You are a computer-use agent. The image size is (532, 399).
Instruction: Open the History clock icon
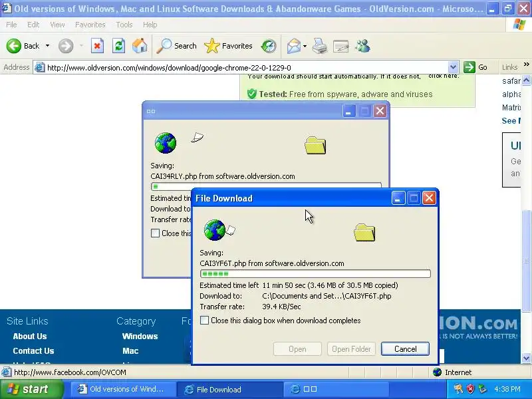coord(269,46)
